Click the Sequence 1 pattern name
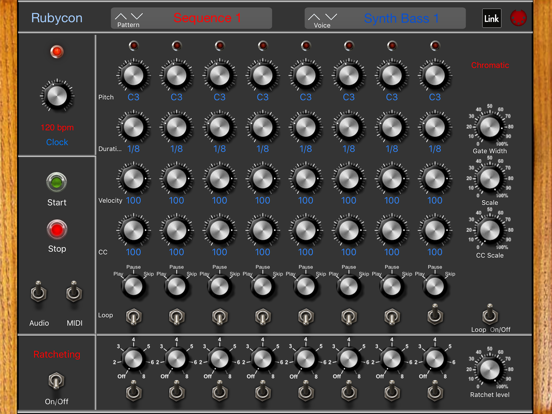 coord(207,18)
